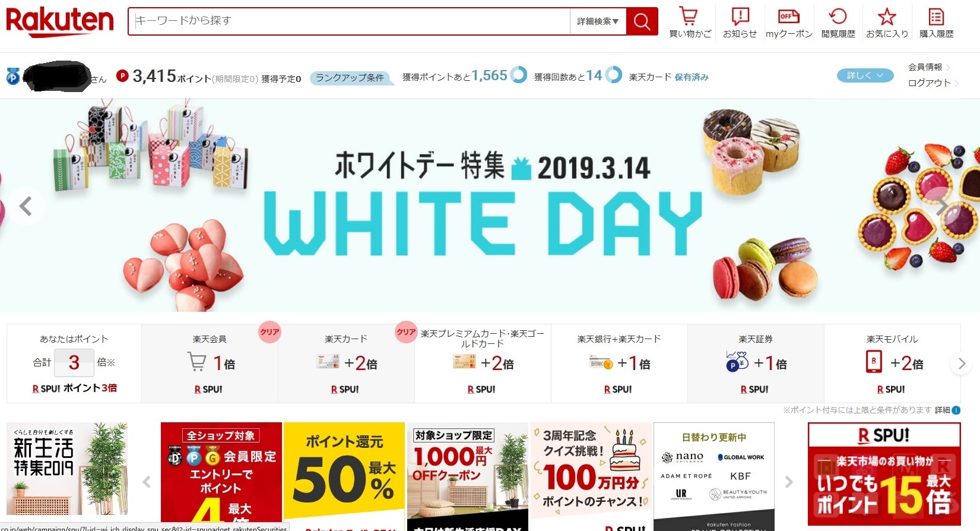
Task: Click the keyword search input field
Action: [x=350, y=21]
